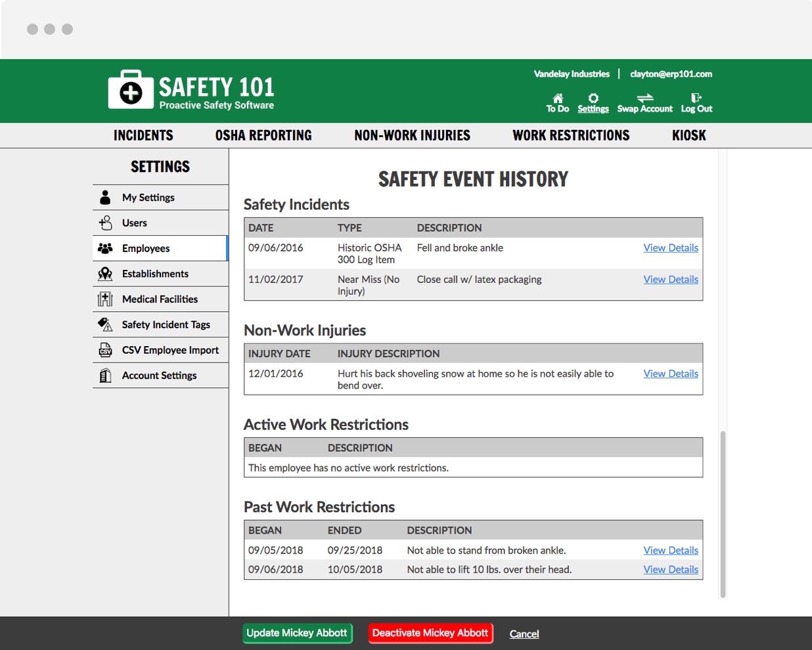Click the 10/05/2018 ended date
812x650 pixels.
[x=355, y=569]
